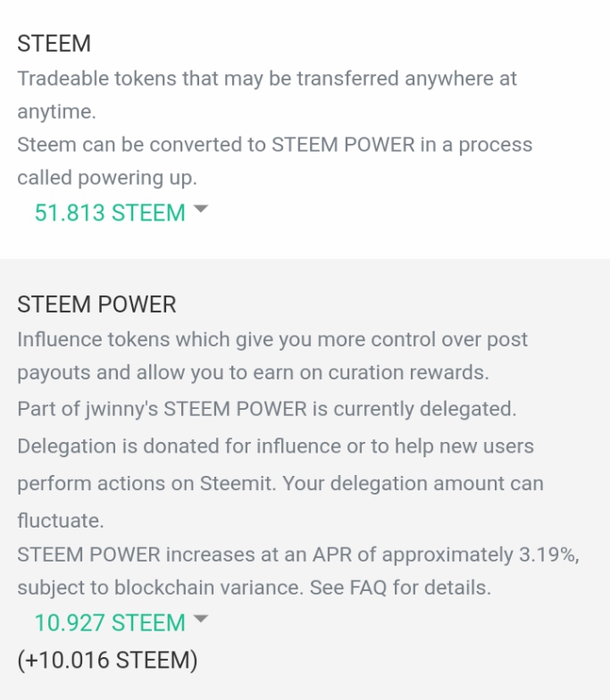Click the word 'anytime.' in the STEEM description
Image resolution: width=610 pixels, height=700 pixels.
(x=57, y=112)
